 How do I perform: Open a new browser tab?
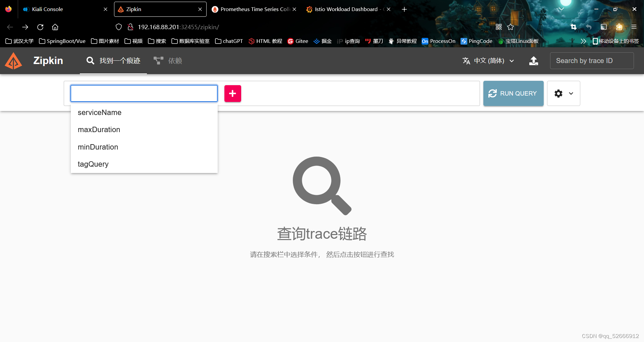[x=404, y=9]
